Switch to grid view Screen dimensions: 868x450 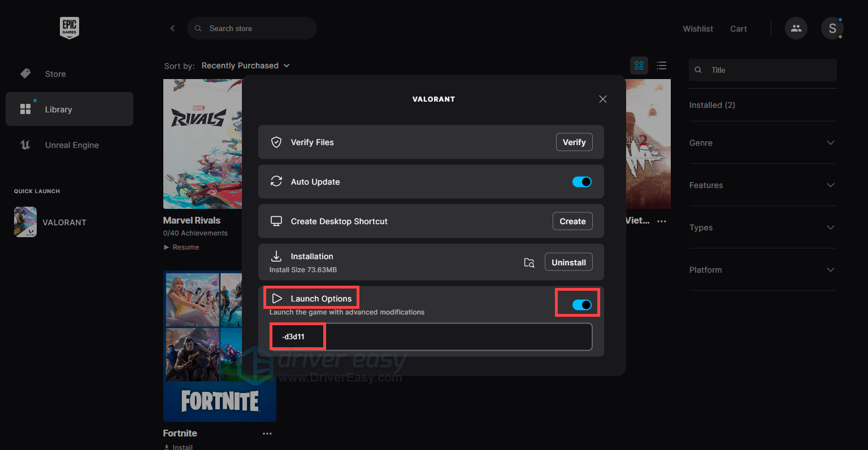tap(639, 65)
